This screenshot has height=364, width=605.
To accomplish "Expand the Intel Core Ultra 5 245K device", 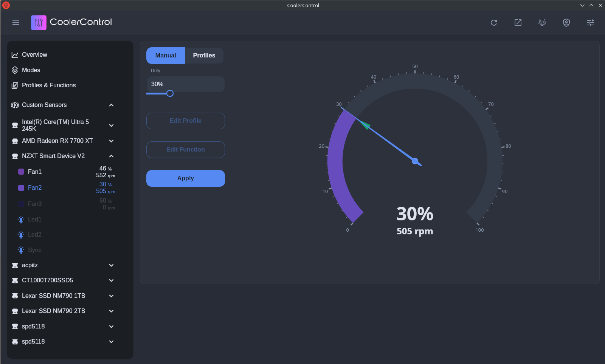I will click(111, 125).
